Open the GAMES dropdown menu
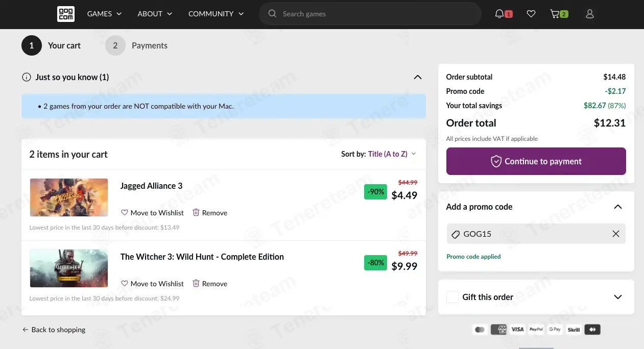Viewport: 644px width, 349px height. click(x=104, y=14)
